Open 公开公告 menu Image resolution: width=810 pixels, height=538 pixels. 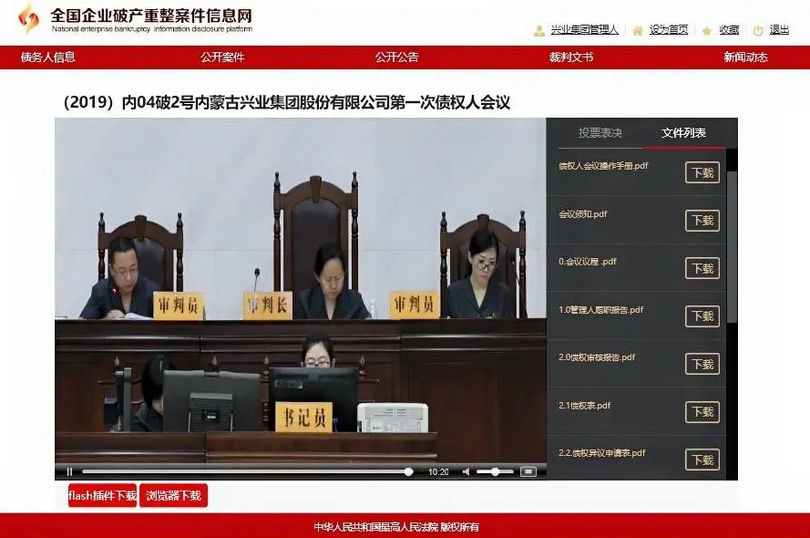397,57
